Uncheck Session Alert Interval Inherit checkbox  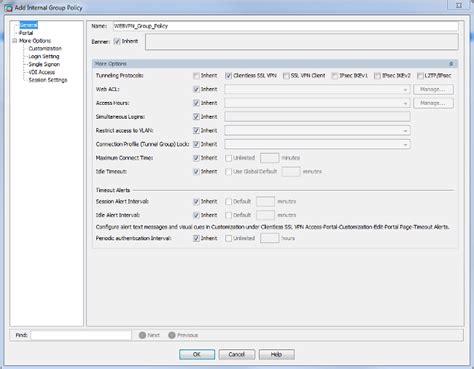(196, 202)
